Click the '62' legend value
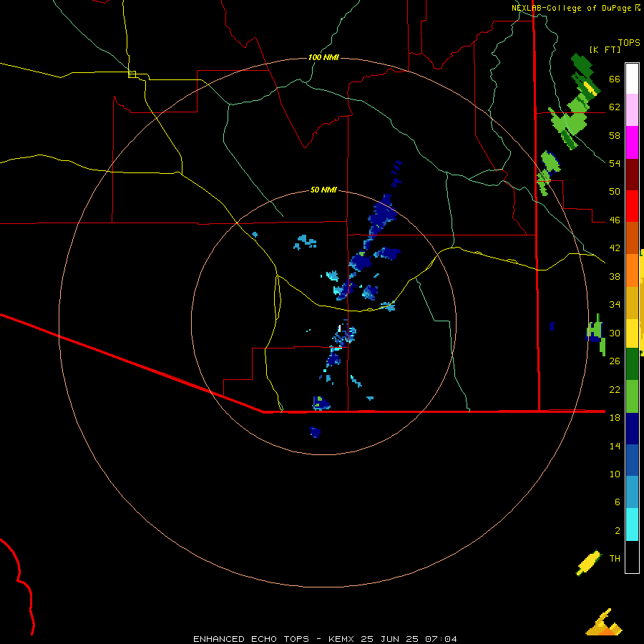644x644 pixels. point(615,107)
